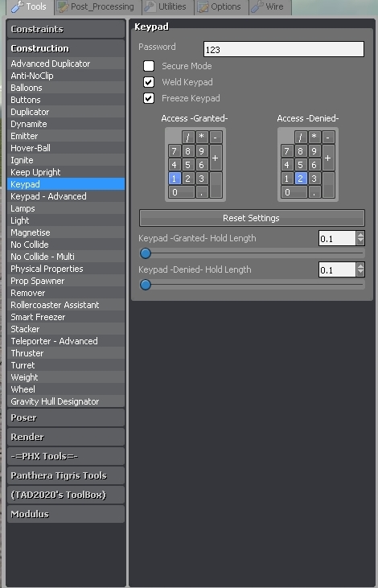Expand the Constraints category
378x588 pixels.
tap(66, 29)
